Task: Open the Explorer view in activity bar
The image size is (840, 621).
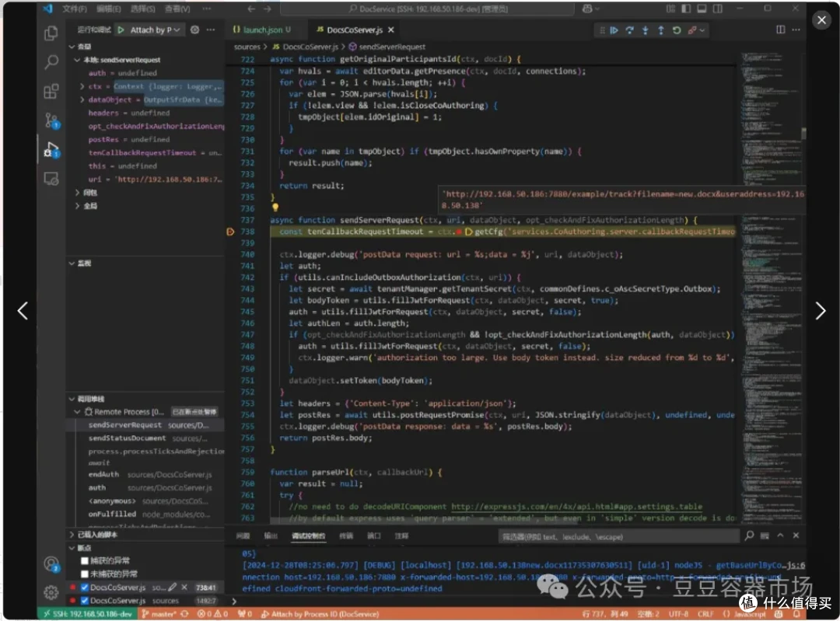Action: click(x=51, y=33)
